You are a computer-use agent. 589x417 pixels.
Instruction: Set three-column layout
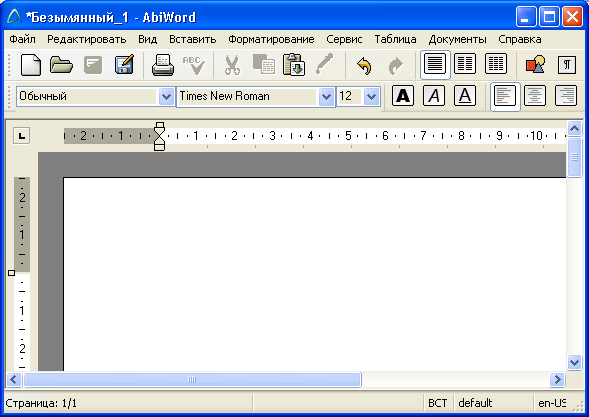tap(496, 64)
